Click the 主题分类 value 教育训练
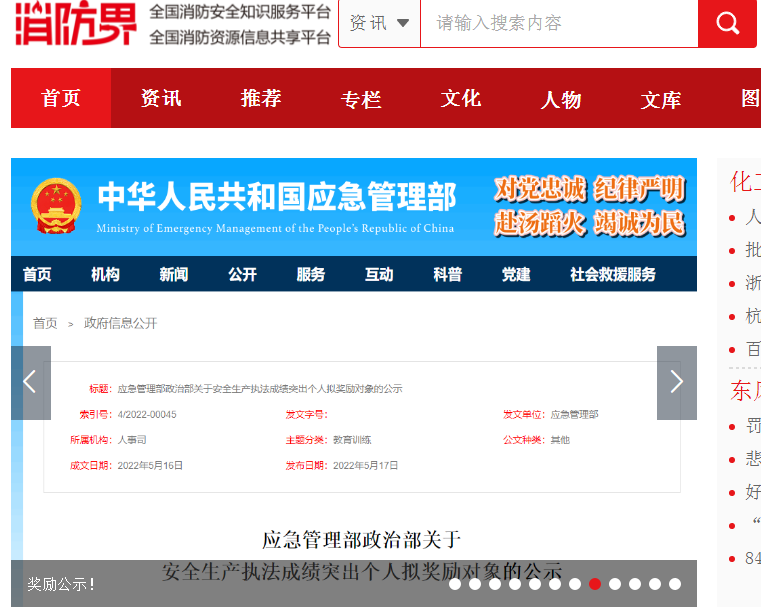 click(x=352, y=440)
